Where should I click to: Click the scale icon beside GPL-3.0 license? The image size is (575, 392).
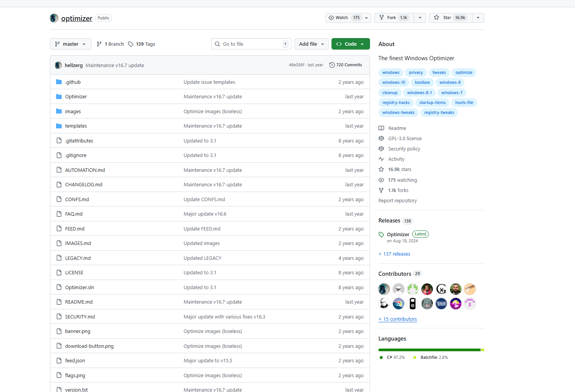click(x=381, y=139)
